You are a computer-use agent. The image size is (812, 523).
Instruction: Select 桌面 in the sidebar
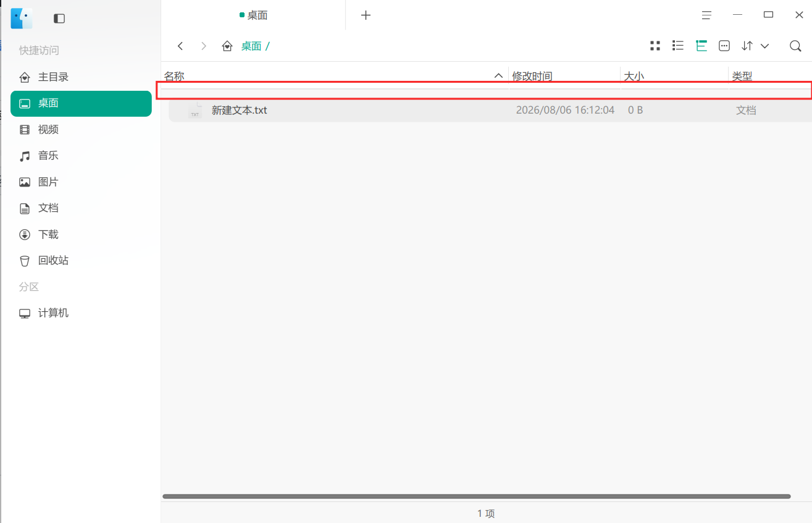click(x=81, y=104)
